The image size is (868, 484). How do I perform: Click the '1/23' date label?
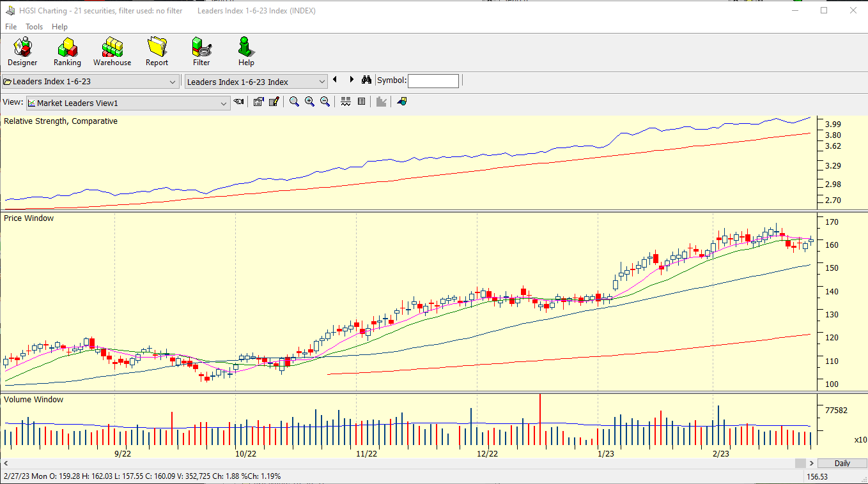(x=605, y=454)
